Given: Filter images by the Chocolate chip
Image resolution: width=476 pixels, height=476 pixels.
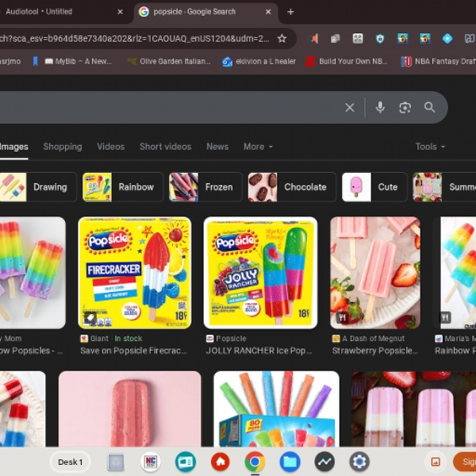Looking at the screenshot, I should coord(292,187).
